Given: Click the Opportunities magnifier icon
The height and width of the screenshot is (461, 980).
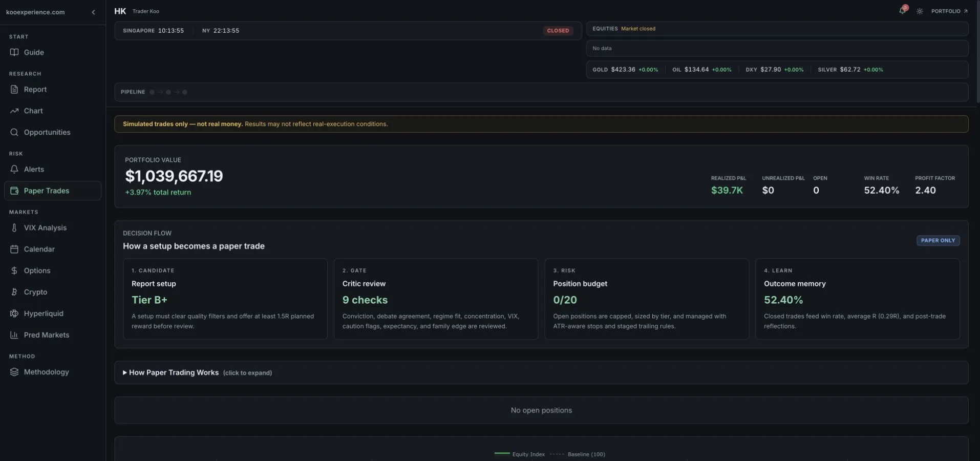Looking at the screenshot, I should (x=14, y=132).
